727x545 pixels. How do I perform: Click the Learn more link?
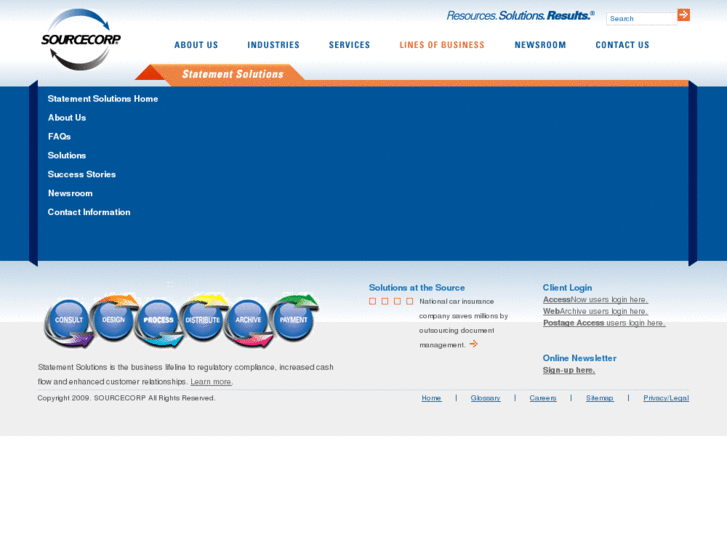(211, 382)
